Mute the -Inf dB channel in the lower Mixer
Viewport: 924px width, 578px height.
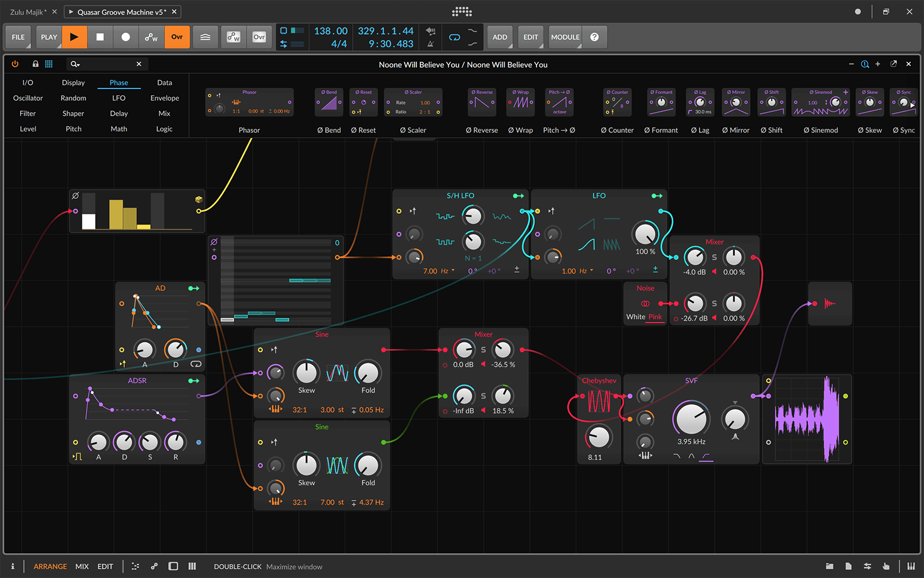tap(483, 410)
